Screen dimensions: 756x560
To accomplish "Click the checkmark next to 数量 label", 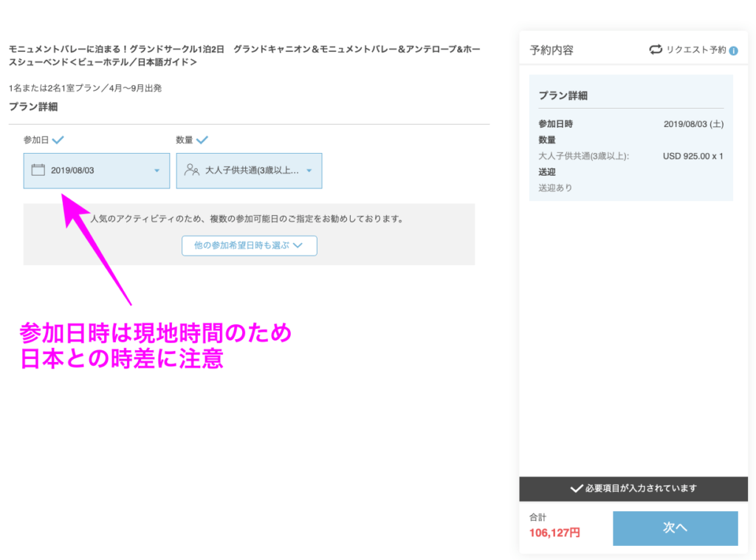I will pos(202,139).
